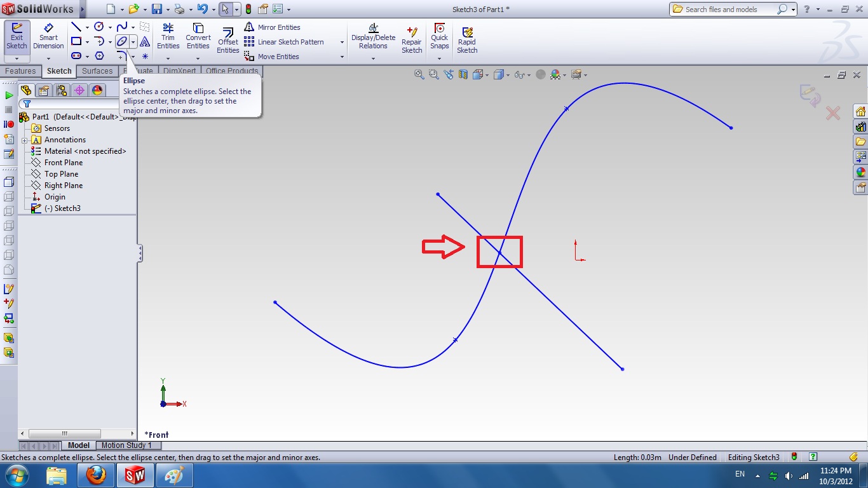This screenshot has height=488, width=868.
Task: Open the Display Style dropdown
Action: (x=507, y=75)
